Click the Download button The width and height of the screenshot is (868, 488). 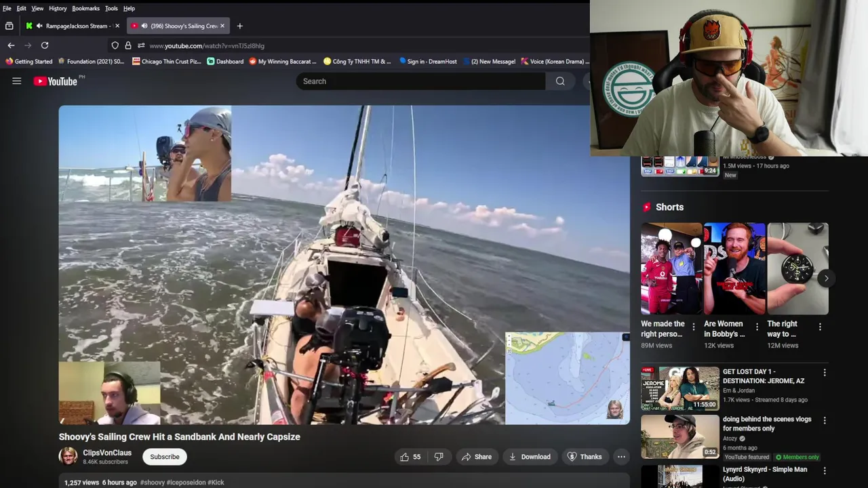pyautogui.click(x=530, y=457)
